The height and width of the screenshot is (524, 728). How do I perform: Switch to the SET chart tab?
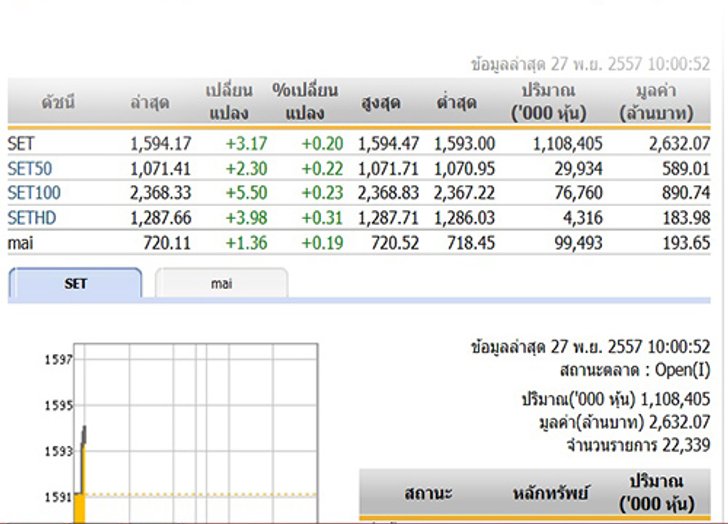tap(75, 283)
